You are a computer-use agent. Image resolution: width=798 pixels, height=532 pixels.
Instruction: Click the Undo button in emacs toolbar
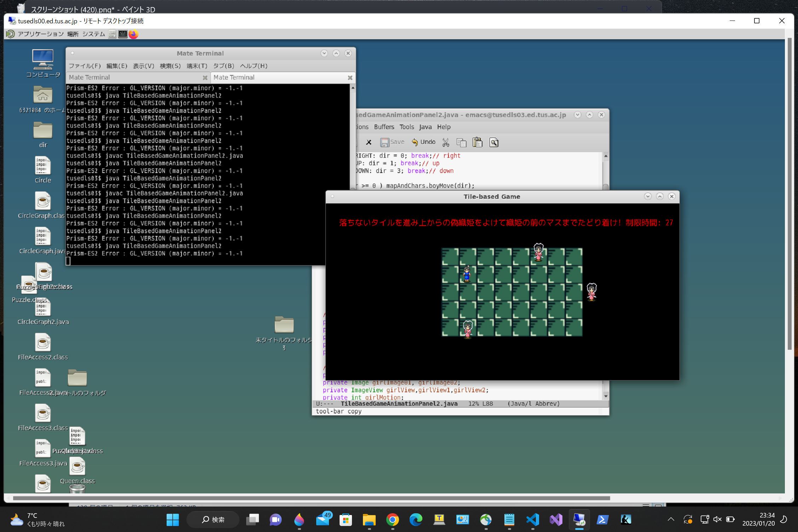click(423, 142)
